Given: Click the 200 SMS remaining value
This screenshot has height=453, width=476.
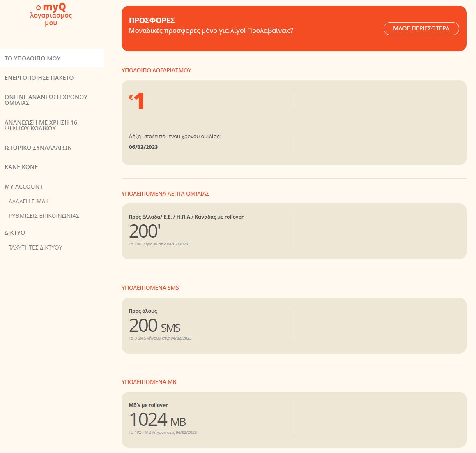Looking at the screenshot, I should (154, 326).
